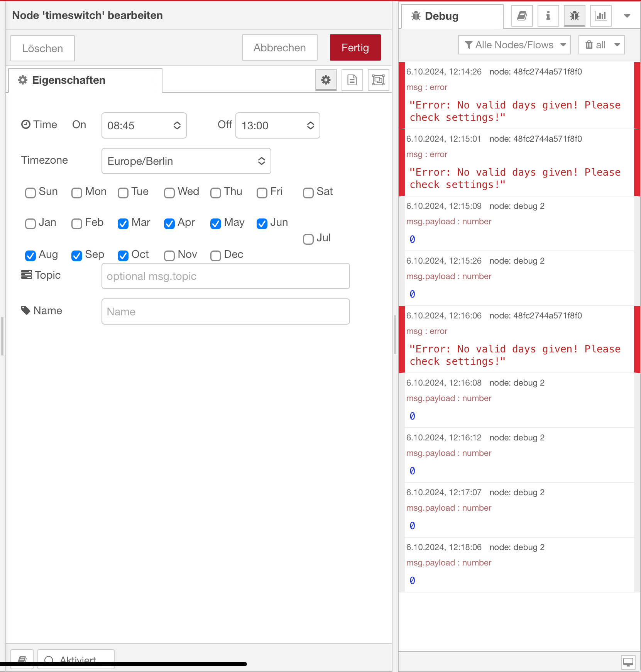The height and width of the screenshot is (672, 641).
Task: Select payload 0 at 12:18:06
Action: [412, 581]
